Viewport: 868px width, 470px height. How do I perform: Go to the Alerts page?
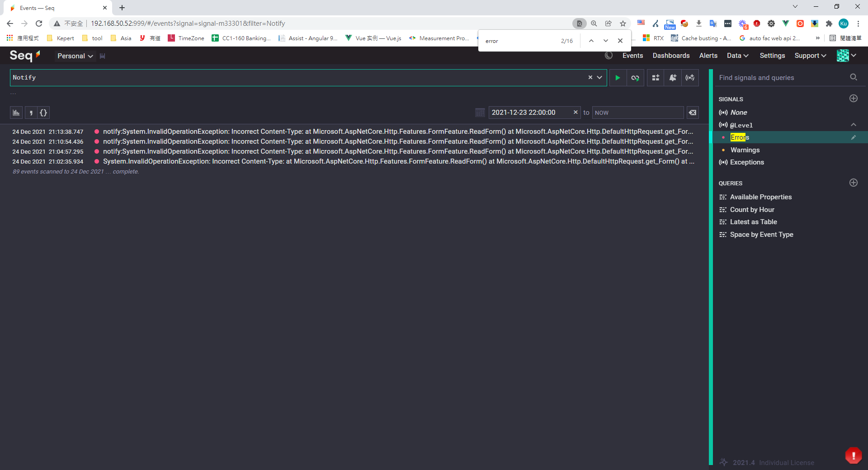tap(708, 56)
